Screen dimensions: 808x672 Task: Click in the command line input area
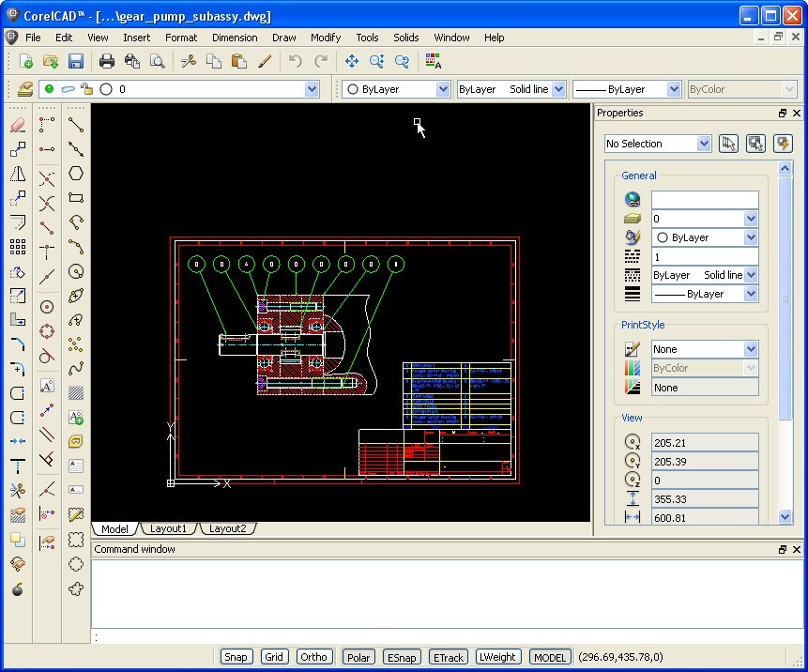[449, 637]
